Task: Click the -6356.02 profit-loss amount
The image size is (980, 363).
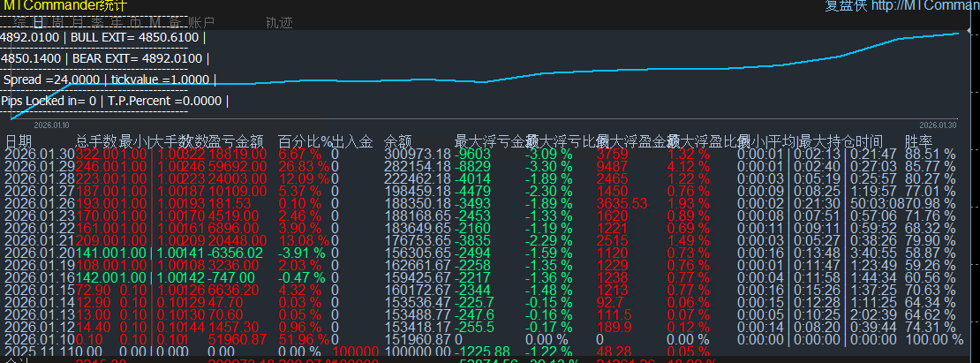Action: point(236,253)
